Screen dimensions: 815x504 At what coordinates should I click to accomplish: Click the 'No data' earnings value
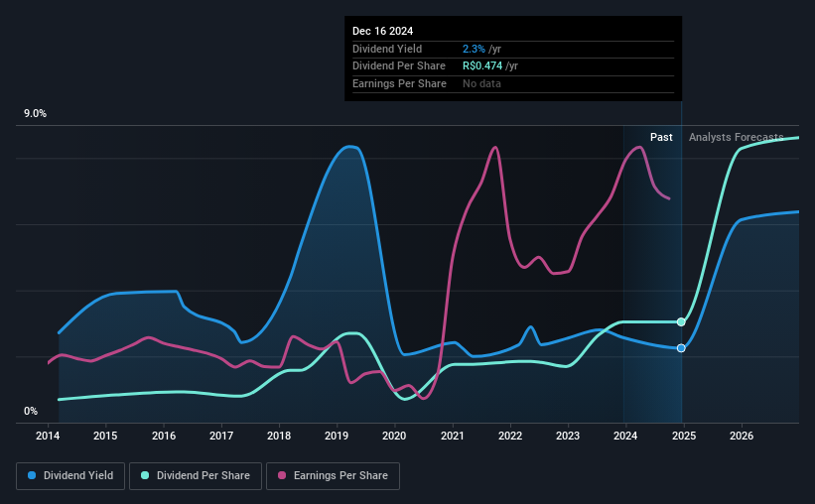(481, 83)
